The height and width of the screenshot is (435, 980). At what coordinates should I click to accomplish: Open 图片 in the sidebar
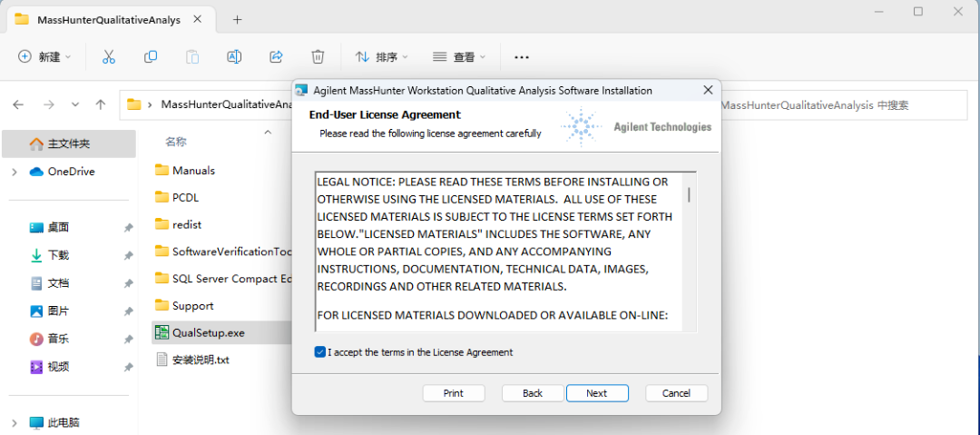58,311
